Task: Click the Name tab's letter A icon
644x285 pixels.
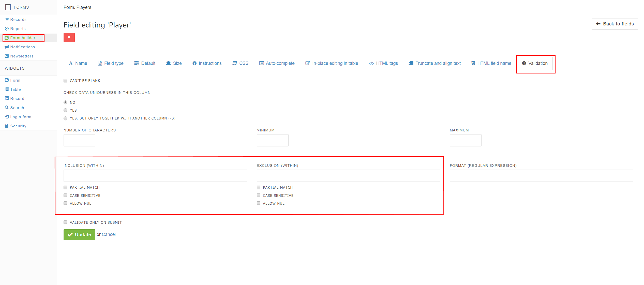Action: coord(71,63)
